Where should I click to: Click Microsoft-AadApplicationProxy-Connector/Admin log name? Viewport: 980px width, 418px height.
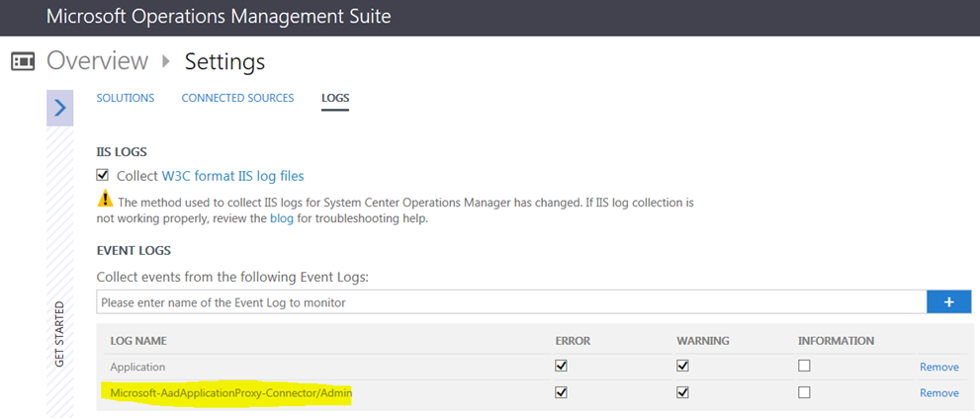[231, 393]
